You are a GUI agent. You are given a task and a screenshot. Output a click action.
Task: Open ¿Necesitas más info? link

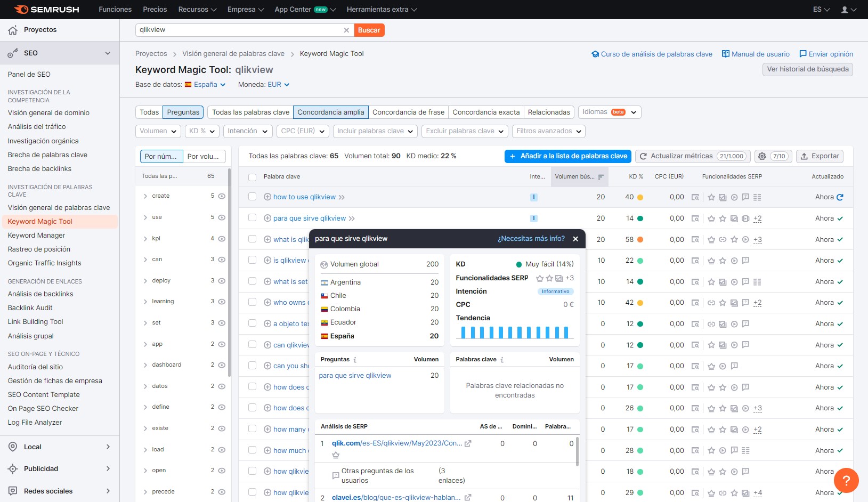coord(531,239)
